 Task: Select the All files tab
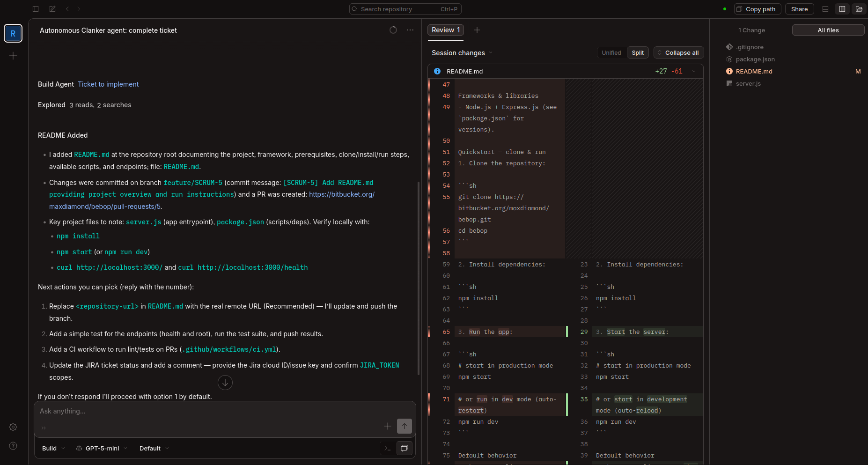point(828,30)
